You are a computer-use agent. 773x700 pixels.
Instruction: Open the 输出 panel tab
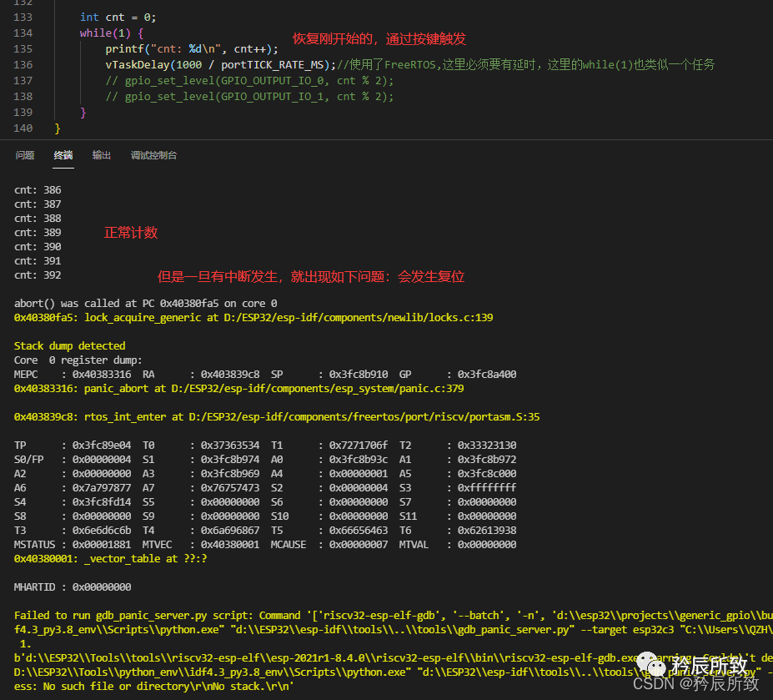(x=102, y=155)
